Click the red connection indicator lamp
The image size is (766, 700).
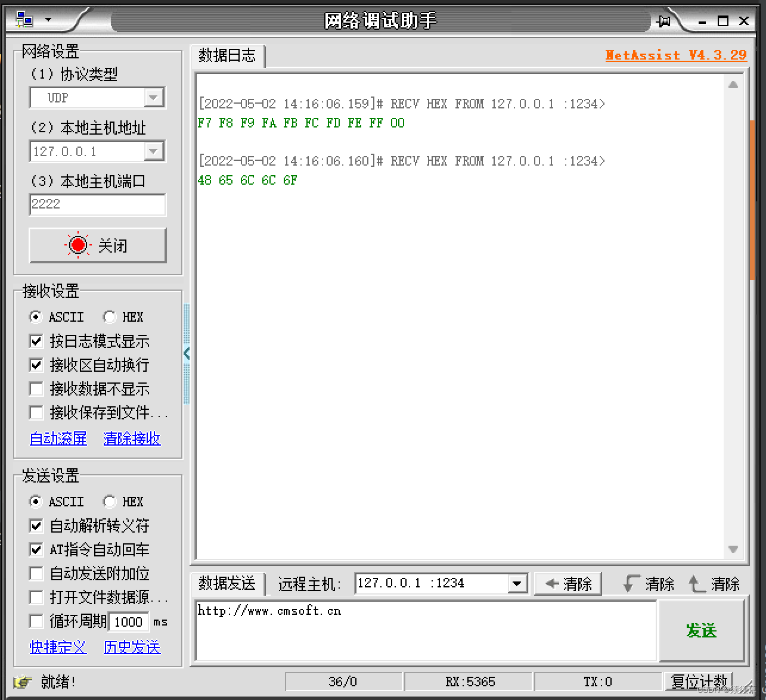78,245
